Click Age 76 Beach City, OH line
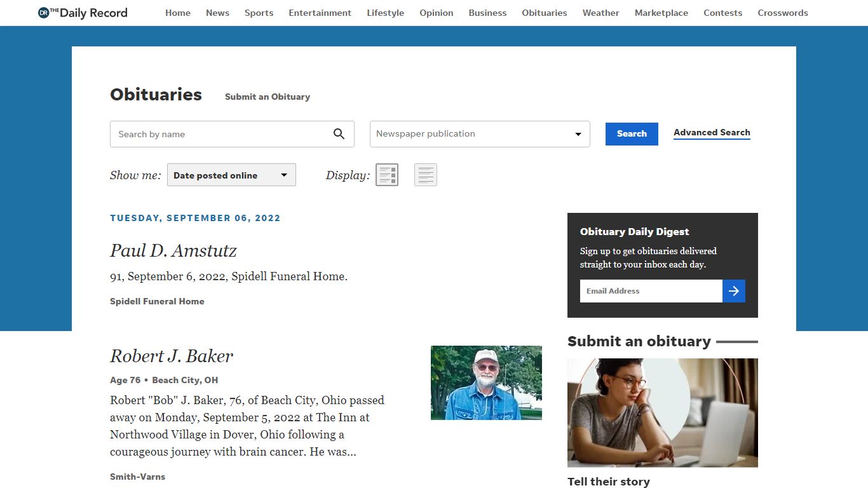 pos(164,380)
